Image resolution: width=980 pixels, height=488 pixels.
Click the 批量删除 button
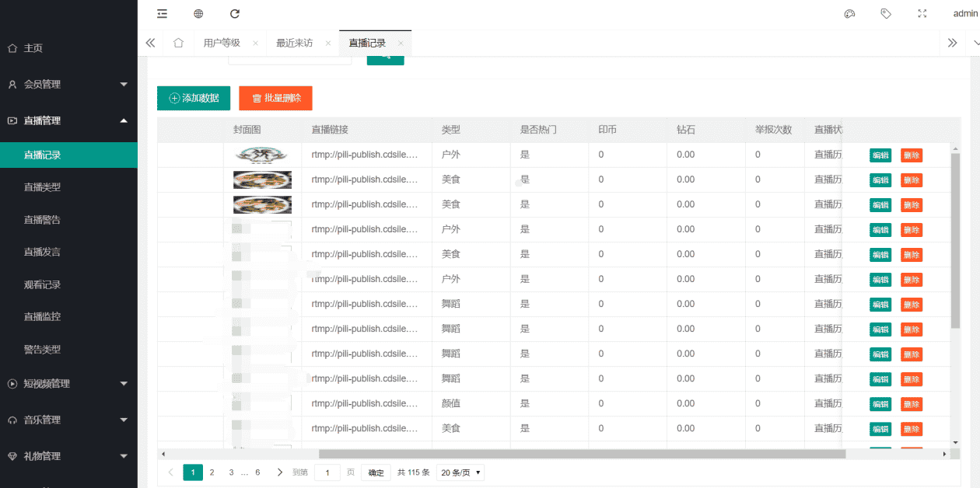point(275,99)
